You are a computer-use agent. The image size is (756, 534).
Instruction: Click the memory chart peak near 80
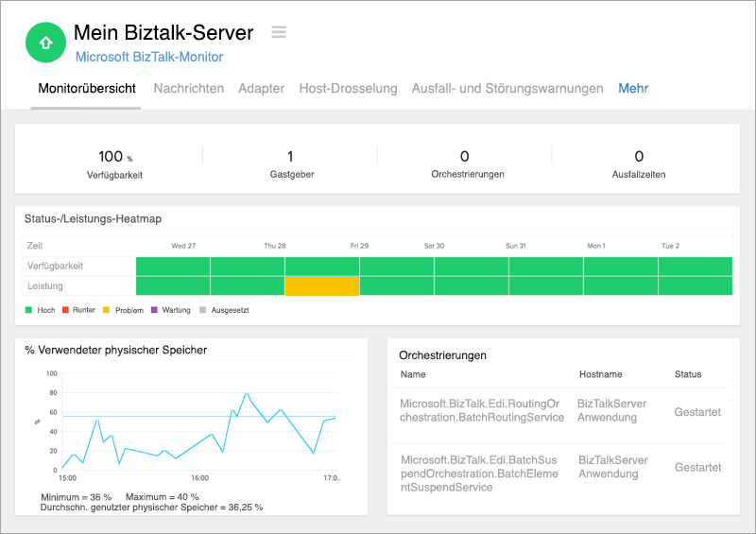pyautogui.click(x=247, y=393)
